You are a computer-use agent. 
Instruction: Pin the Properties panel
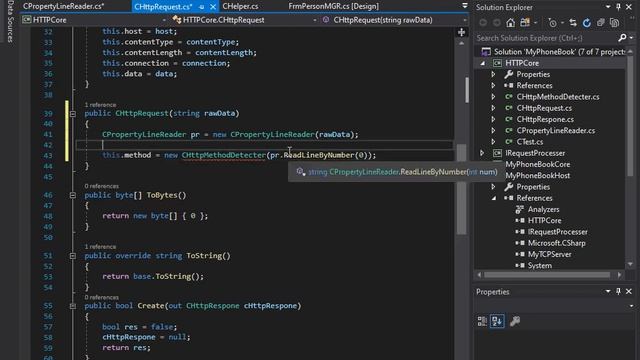618,291
